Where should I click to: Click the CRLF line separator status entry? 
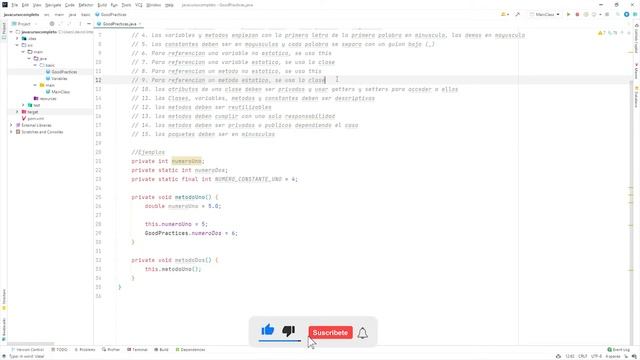(x=582, y=356)
